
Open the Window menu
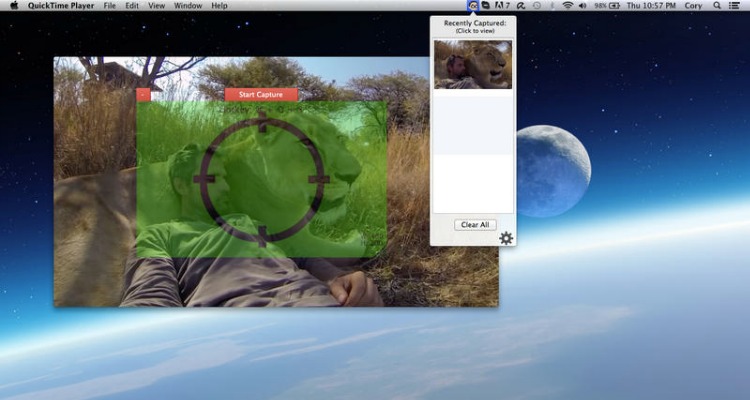[187, 6]
